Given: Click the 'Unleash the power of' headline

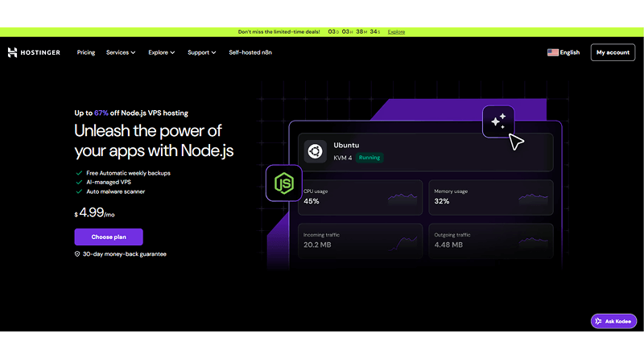Looking at the screenshot, I should [x=148, y=131].
